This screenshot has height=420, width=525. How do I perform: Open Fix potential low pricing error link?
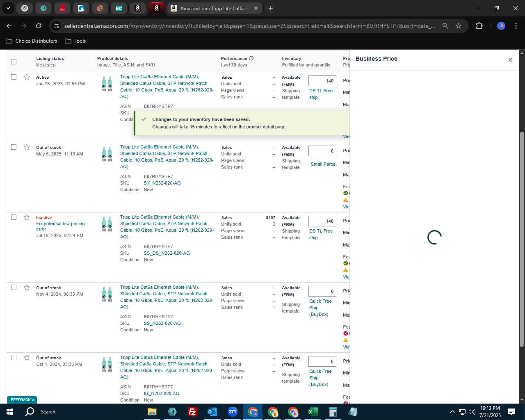60,226
